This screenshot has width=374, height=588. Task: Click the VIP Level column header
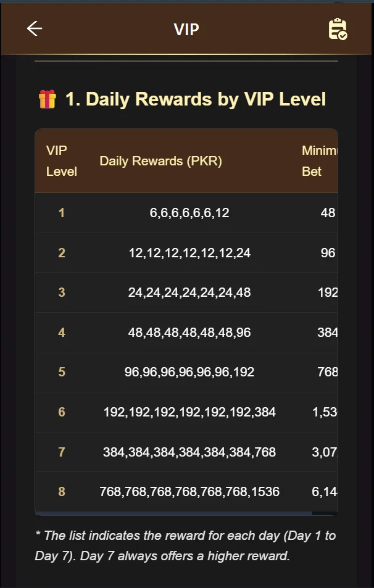pos(61,161)
